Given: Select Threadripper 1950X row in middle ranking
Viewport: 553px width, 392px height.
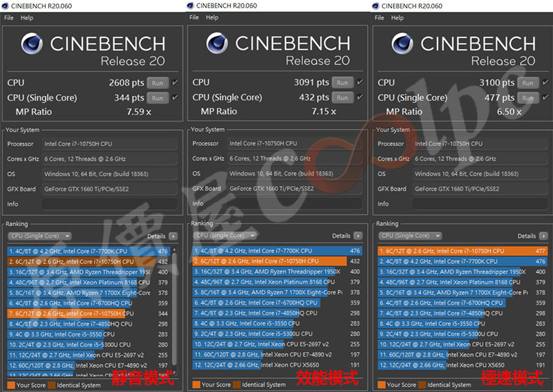Looking at the screenshot, I should tap(277, 272).
